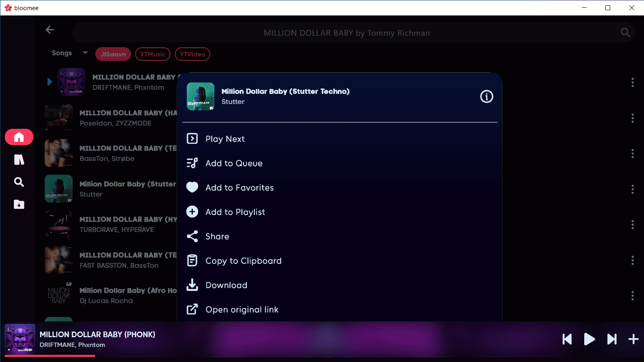Toggle the YTVideo source filter
The width and height of the screenshot is (644, 362).
click(192, 54)
